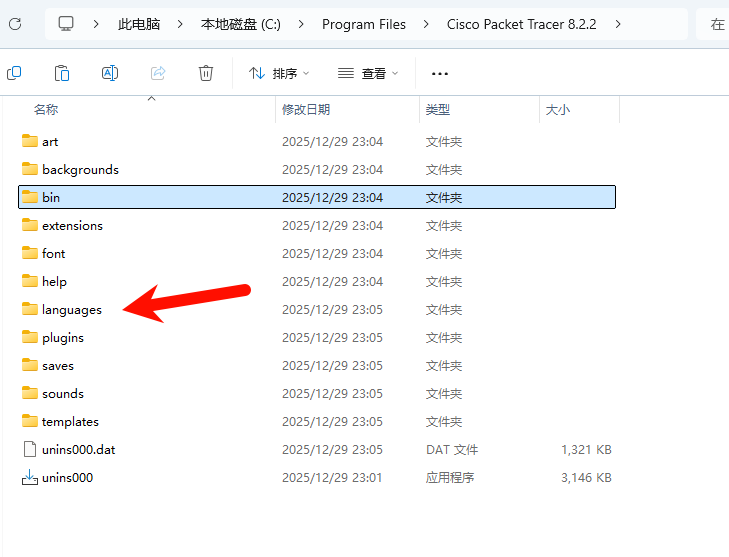Select the unins000.dat file name
Viewport: 729px width, 557px height.
[79, 450]
